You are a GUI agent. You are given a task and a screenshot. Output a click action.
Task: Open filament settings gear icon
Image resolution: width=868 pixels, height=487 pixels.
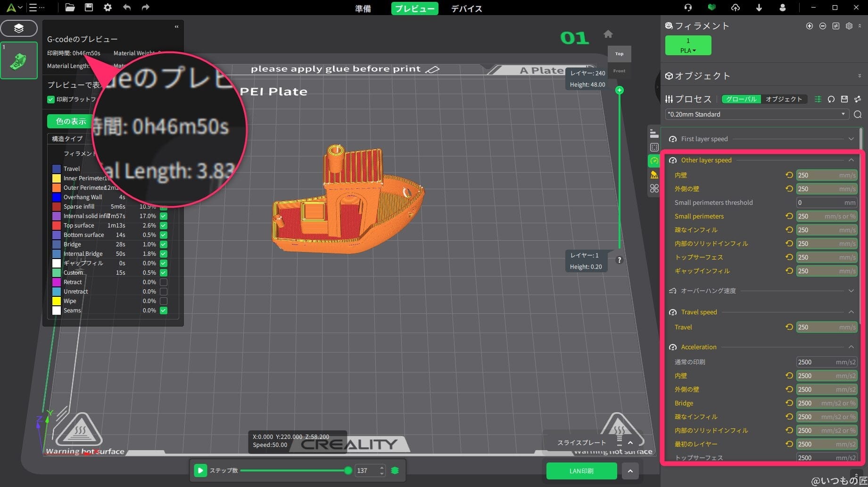point(849,26)
